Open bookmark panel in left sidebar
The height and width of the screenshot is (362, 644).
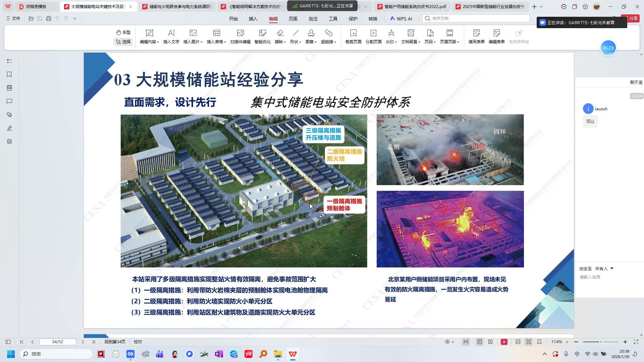pos(9,74)
